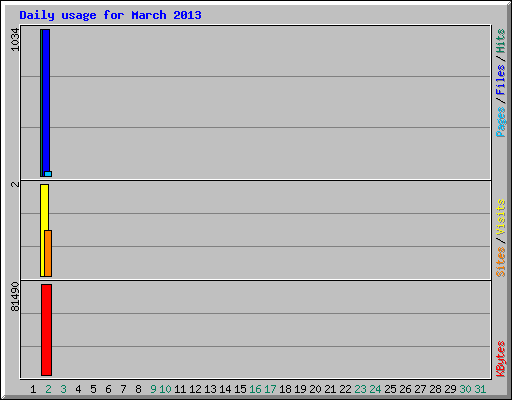
Task: Click the red KBytes bar for day 2
Action: tap(46, 330)
